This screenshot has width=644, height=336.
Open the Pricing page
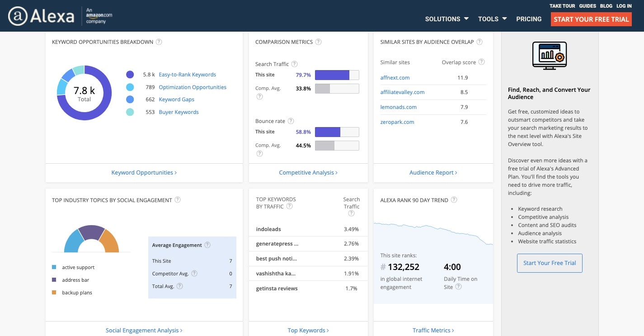[529, 19]
